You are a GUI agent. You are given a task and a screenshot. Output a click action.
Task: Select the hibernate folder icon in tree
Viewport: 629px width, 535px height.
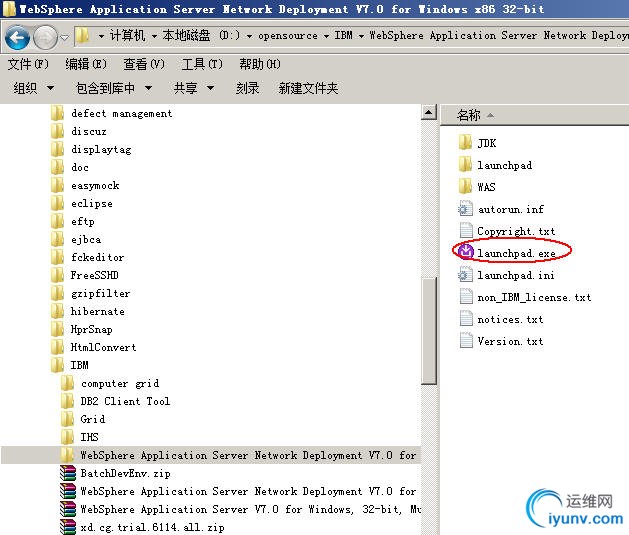coord(57,311)
